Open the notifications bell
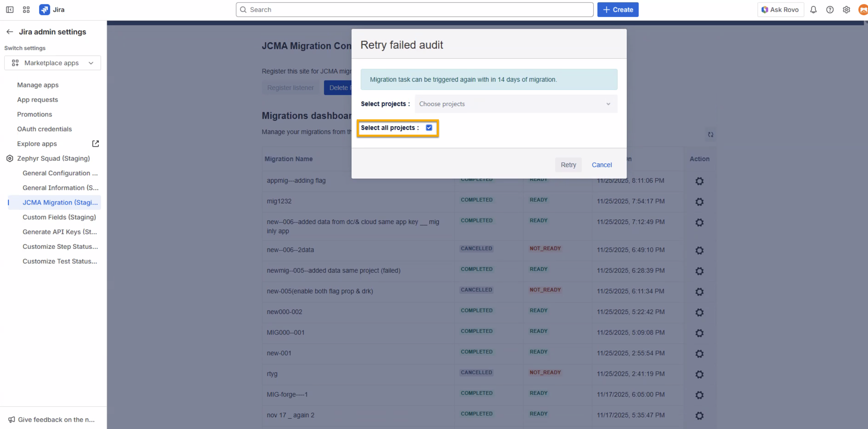The image size is (868, 429). click(813, 10)
